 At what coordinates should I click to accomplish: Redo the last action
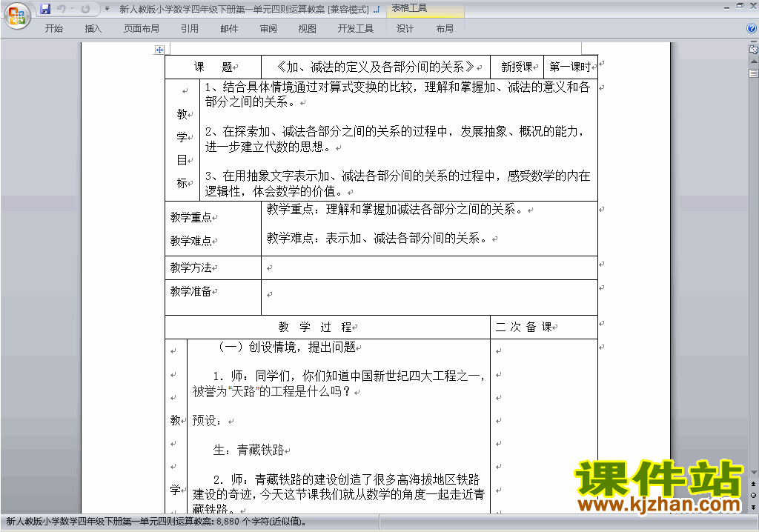tap(86, 9)
